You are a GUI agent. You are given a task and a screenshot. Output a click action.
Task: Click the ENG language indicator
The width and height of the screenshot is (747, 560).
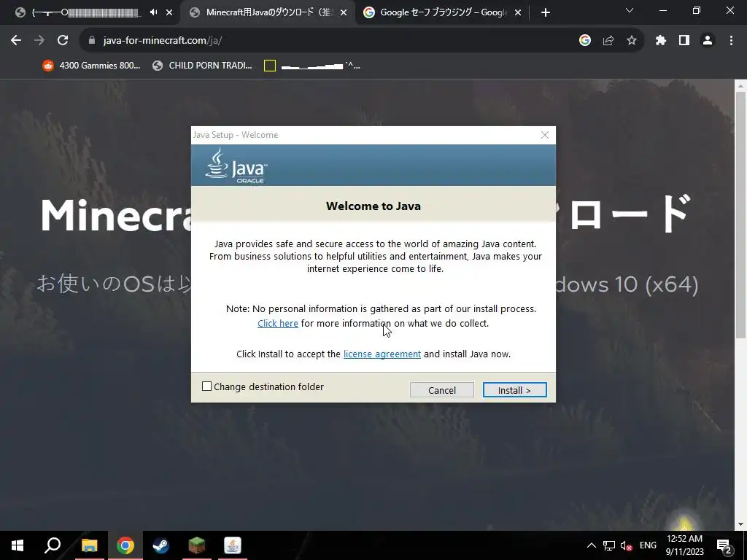[648, 545]
